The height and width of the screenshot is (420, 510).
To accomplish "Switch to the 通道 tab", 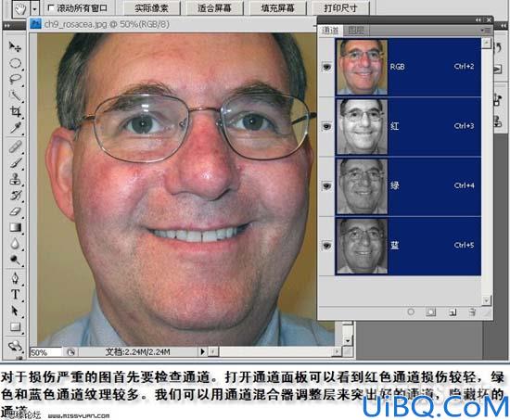I will coord(330,31).
